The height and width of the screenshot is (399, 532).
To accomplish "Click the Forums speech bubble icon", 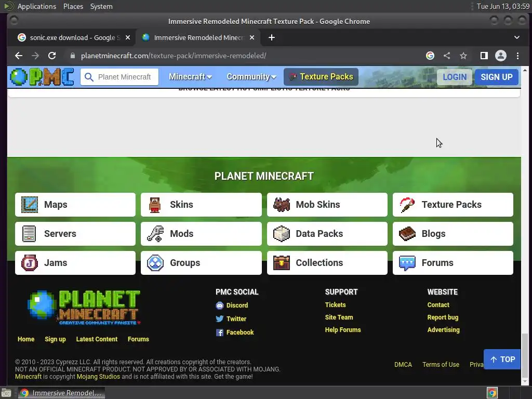I will tap(407, 263).
